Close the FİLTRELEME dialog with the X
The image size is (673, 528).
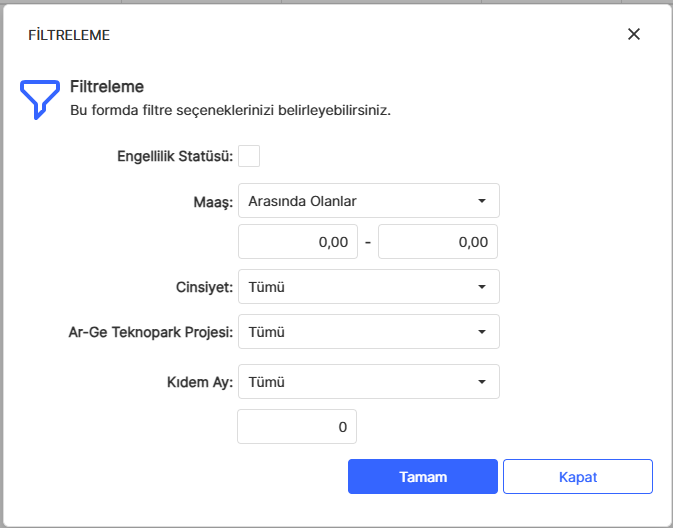click(633, 34)
